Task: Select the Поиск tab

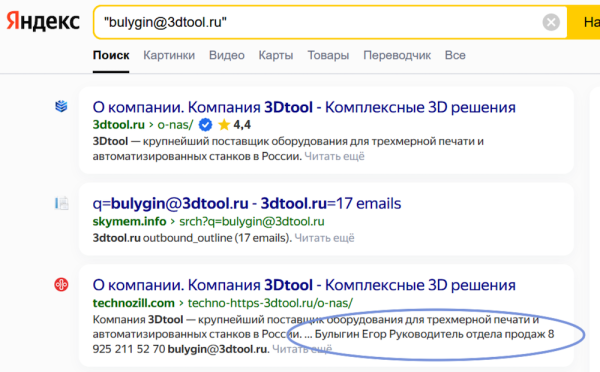Action: pyautogui.click(x=111, y=55)
